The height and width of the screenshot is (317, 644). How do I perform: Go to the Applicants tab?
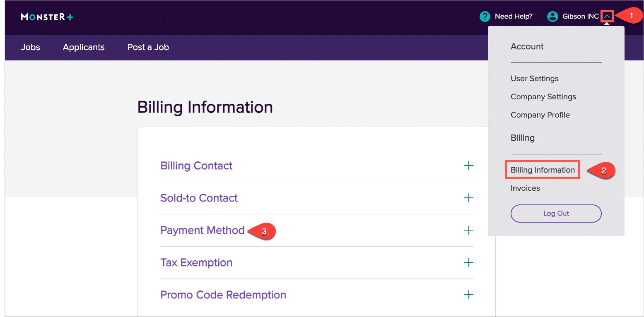84,47
